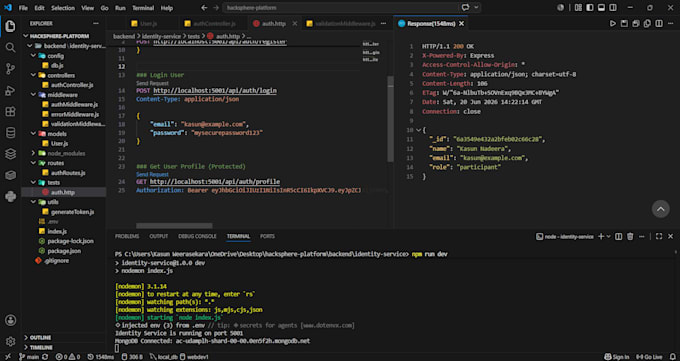Click the scroll-to-top arrow in Response

pyautogui.click(x=660, y=209)
